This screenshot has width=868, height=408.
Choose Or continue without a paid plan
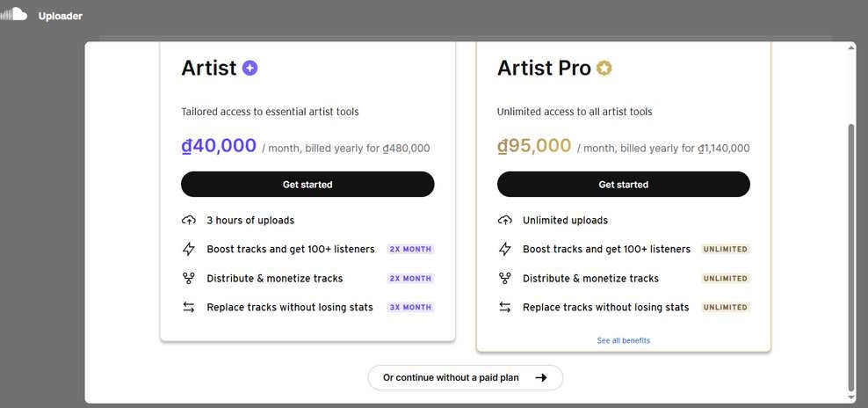[x=465, y=377]
